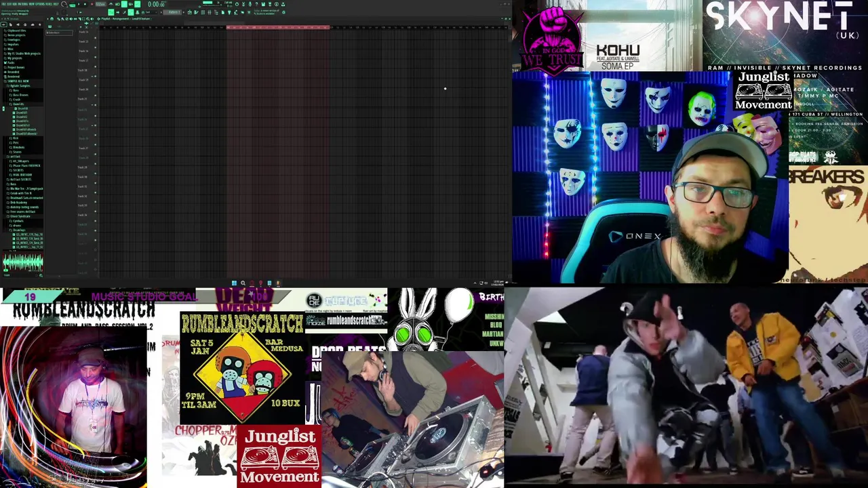Open the playlist options arrow menu
868x488 pixels.
(x=47, y=19)
